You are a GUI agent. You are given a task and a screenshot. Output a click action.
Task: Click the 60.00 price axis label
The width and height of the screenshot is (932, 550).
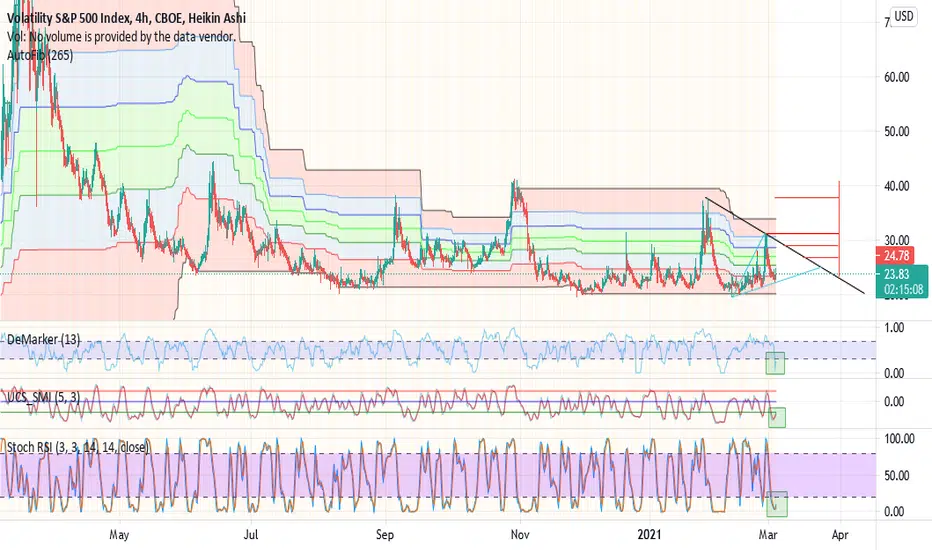[896, 77]
